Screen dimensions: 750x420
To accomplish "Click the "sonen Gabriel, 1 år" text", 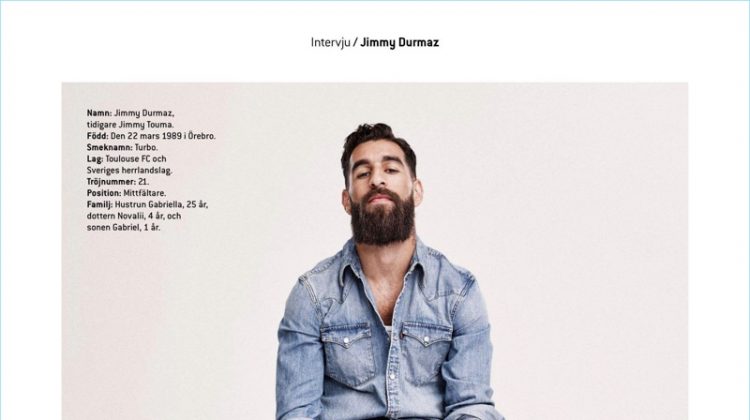I will pyautogui.click(x=123, y=228).
